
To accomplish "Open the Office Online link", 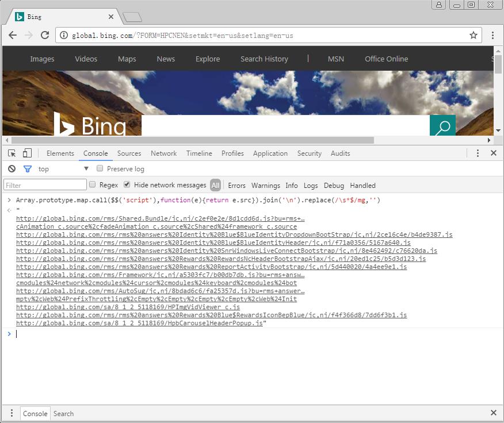I will tap(387, 59).
